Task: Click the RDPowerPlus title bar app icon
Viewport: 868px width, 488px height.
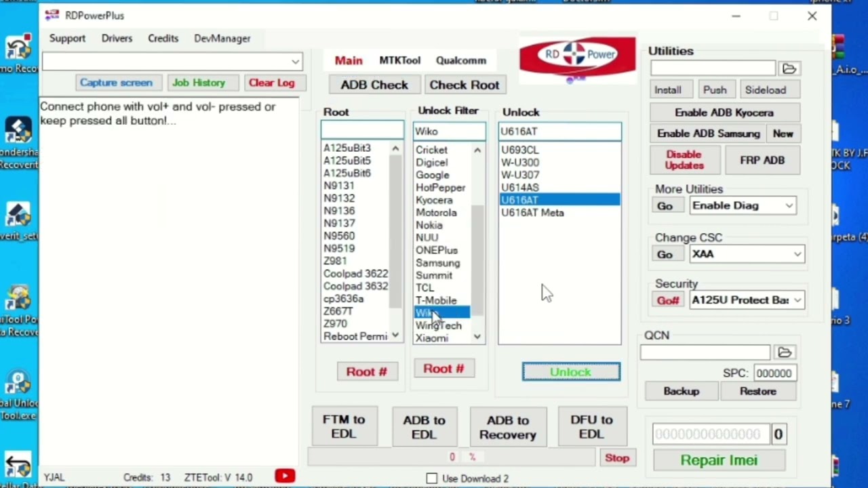Action: [52, 16]
